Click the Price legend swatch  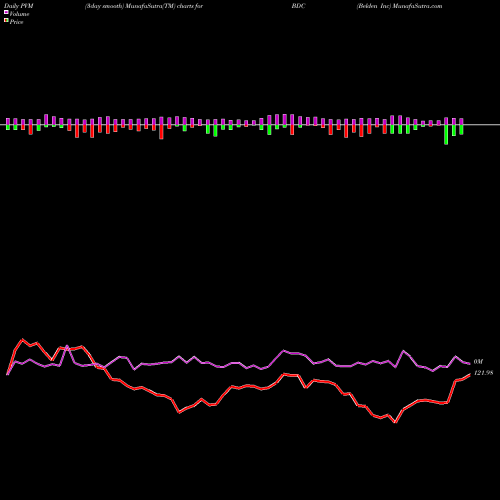point(6,21)
